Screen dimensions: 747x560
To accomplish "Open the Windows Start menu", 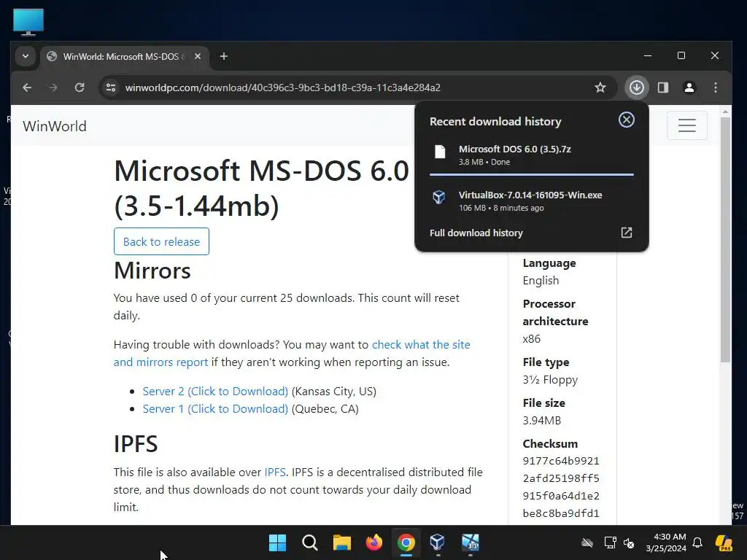I will (x=277, y=542).
